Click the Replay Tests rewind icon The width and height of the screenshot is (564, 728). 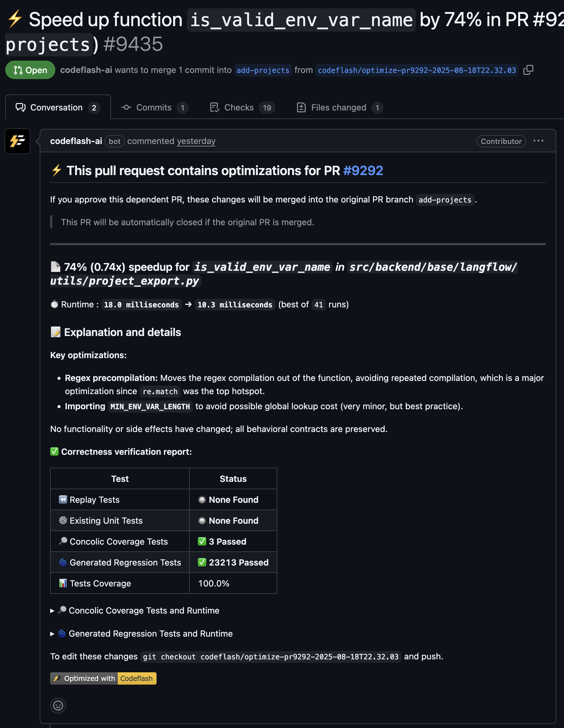[x=63, y=499]
